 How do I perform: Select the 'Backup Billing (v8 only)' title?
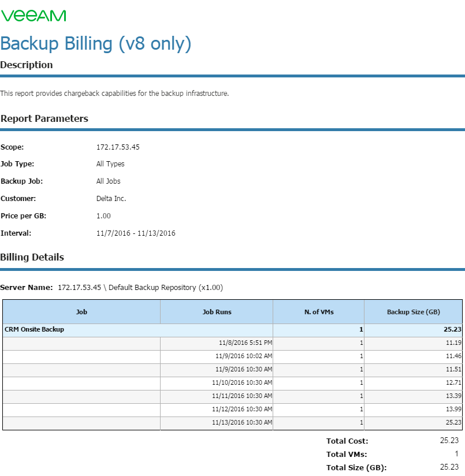96,43
